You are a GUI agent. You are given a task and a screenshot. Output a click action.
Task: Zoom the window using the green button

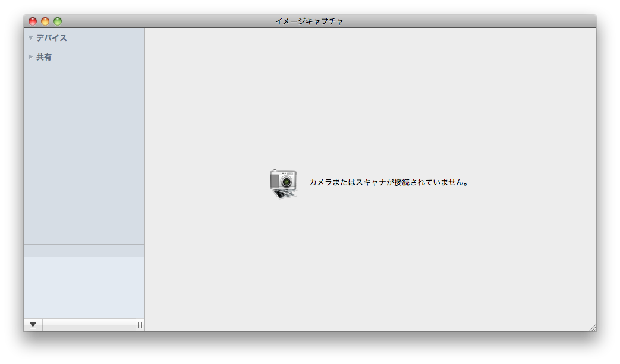tap(58, 21)
